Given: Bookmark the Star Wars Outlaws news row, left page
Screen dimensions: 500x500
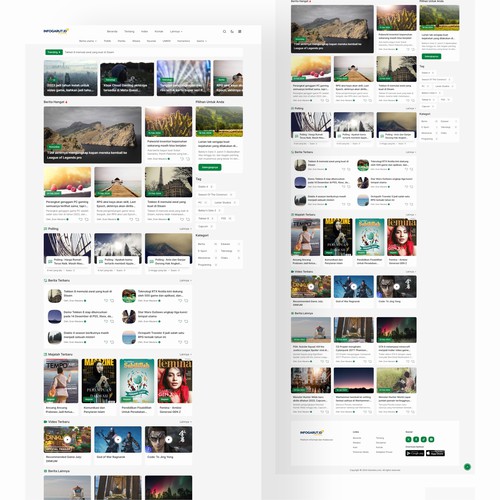Looking at the screenshot, I should click(186, 321).
